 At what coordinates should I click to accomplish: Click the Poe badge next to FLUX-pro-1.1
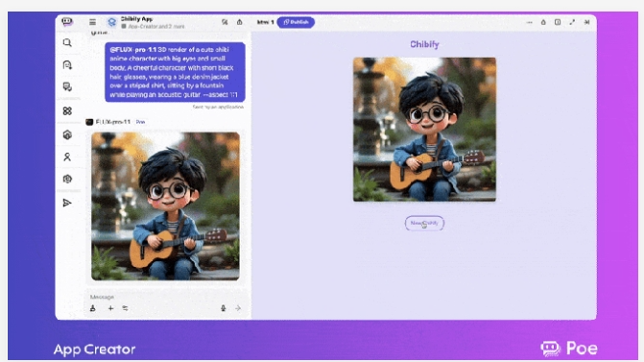(140, 122)
